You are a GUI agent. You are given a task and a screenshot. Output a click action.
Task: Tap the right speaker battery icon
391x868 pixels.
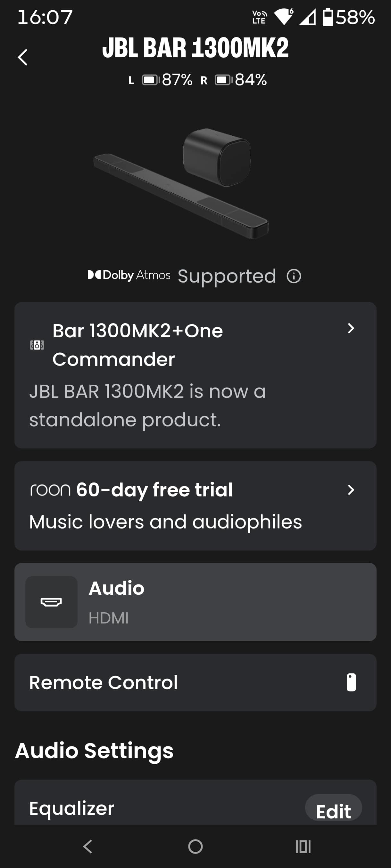[x=223, y=80]
